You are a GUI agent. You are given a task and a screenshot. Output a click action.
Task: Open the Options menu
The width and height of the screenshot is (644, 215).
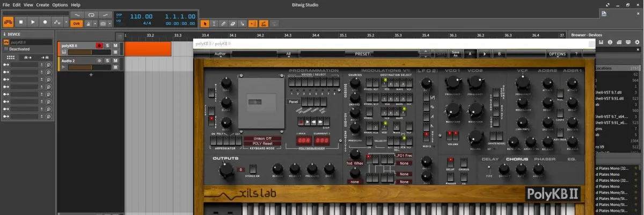point(60,4)
